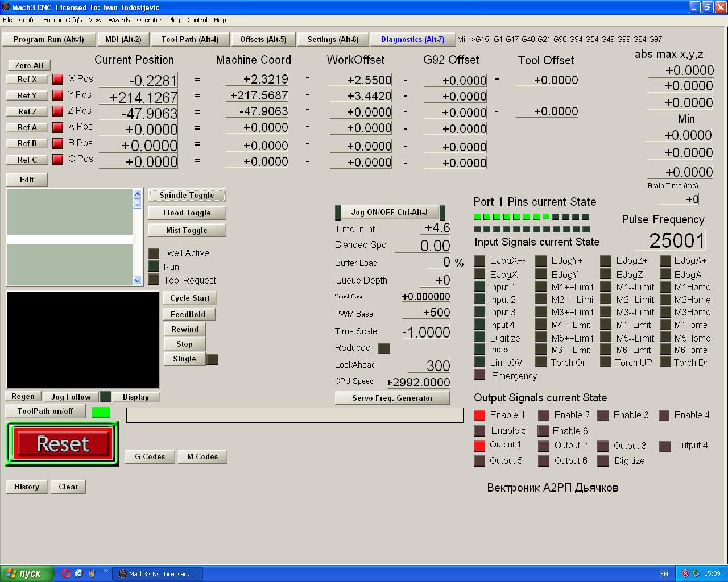Click the red Enable 1 output LED
This screenshot has height=582, width=728.
[x=479, y=415]
